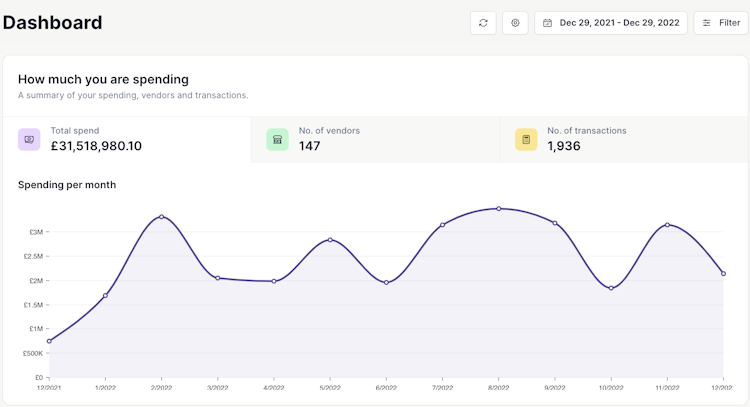Image resolution: width=750 pixels, height=407 pixels.
Task: Click the 8/2022 peak data point
Action: point(498,209)
